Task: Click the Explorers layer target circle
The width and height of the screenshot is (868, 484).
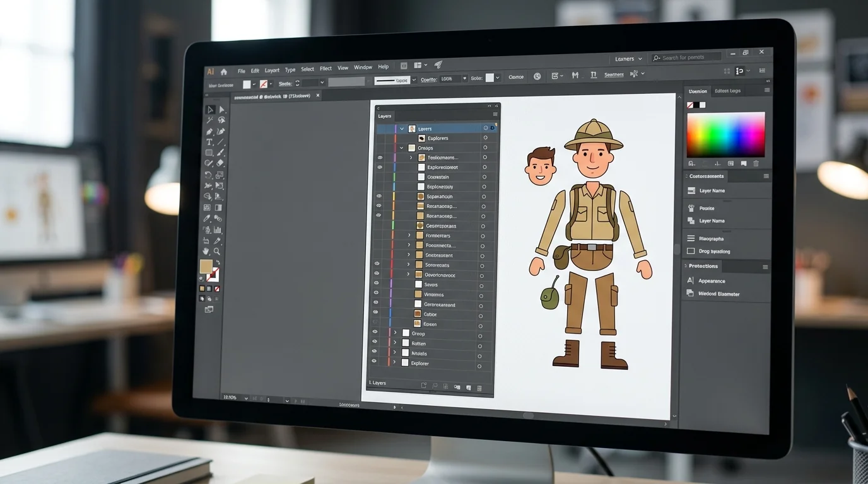Action: (x=485, y=138)
